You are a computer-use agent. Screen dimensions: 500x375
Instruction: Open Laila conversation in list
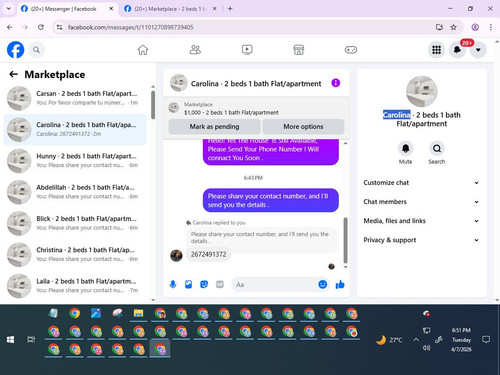(75, 286)
